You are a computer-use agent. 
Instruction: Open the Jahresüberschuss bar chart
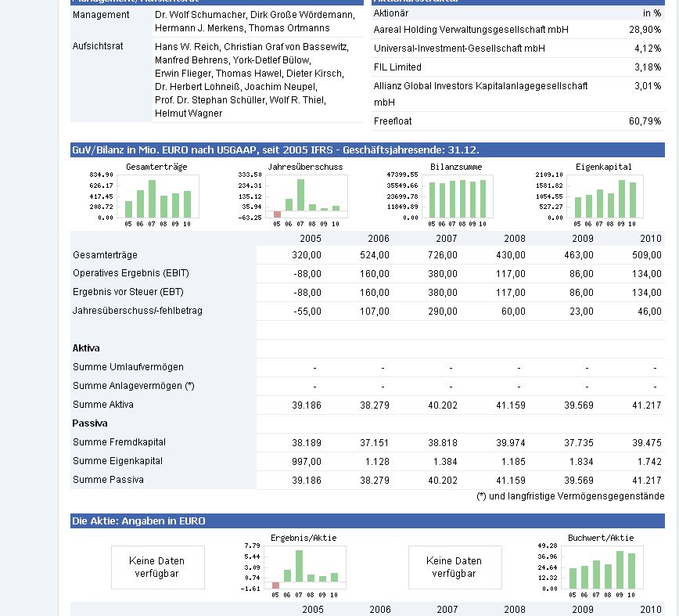293,195
